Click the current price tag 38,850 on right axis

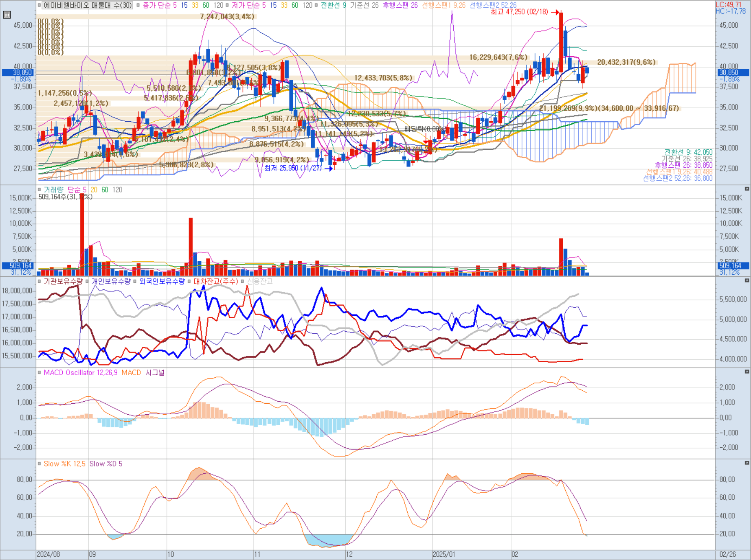(733, 72)
